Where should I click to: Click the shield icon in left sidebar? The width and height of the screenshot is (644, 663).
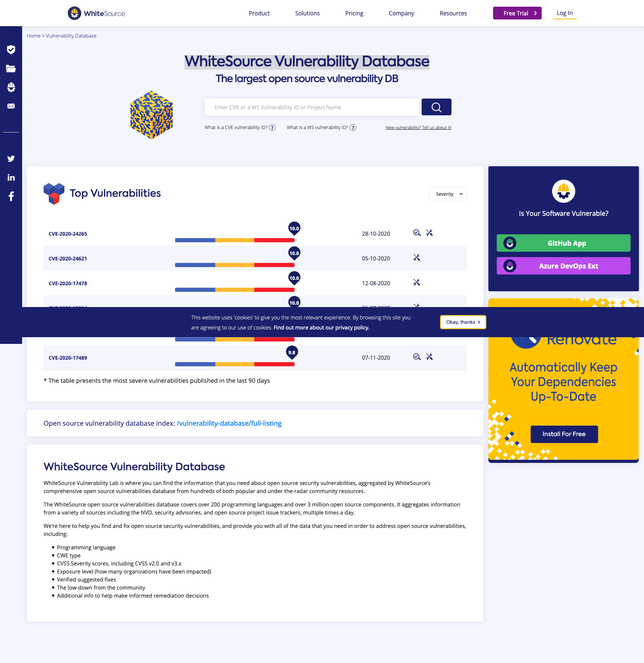11,50
